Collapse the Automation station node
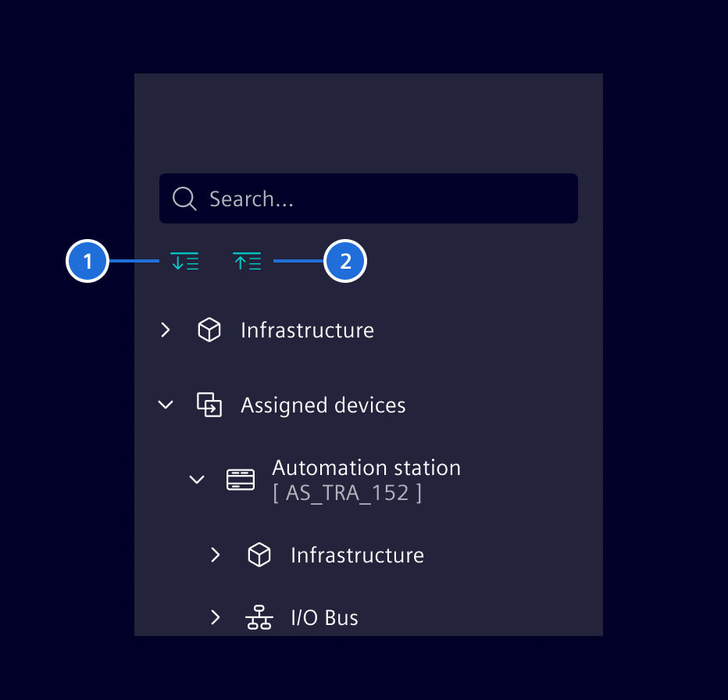 point(197,480)
